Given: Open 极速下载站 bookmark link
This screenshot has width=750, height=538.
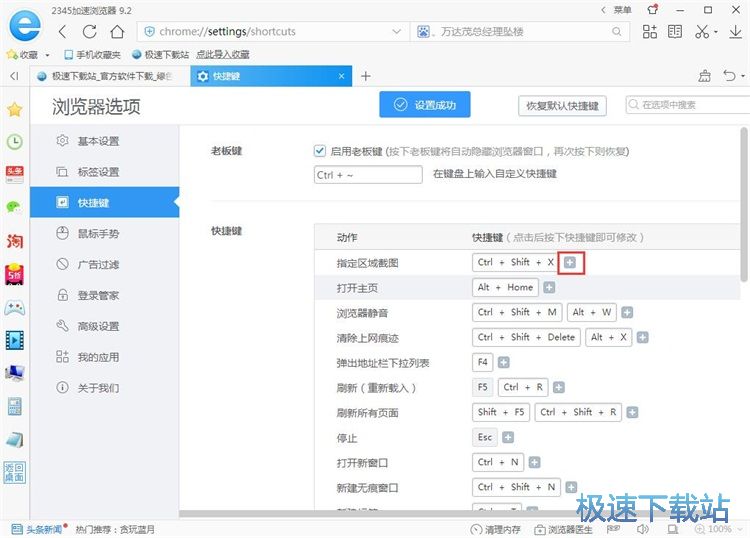Looking at the screenshot, I should pos(160,55).
